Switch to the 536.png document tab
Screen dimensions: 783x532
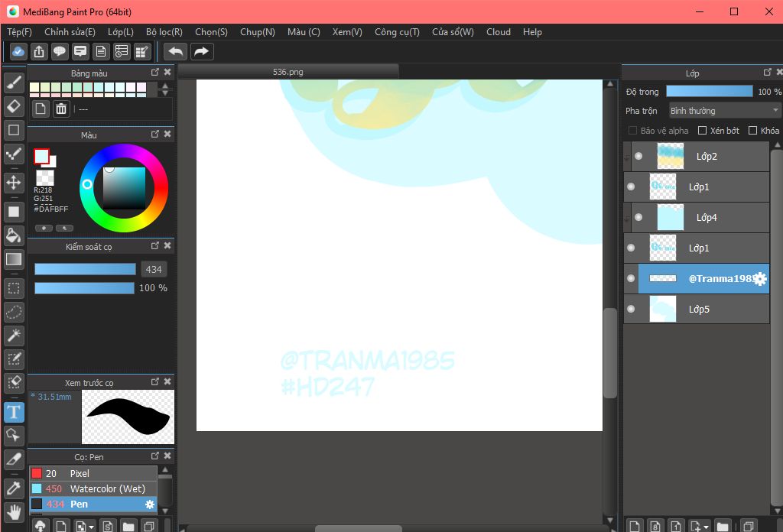(288, 72)
